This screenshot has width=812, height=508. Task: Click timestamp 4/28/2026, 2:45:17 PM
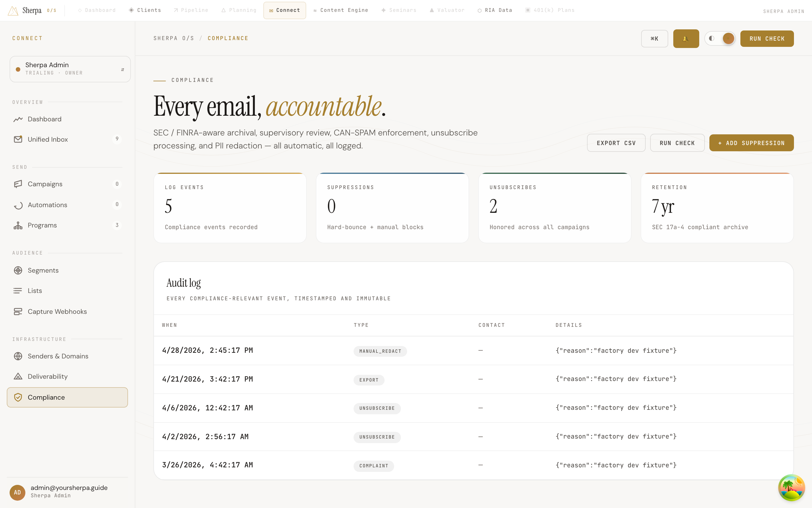click(x=207, y=351)
